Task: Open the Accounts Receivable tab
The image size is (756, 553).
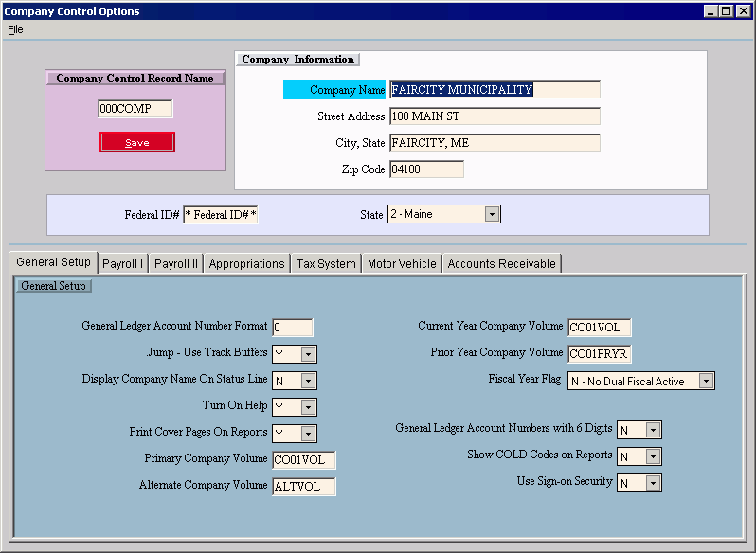Action: (501, 263)
